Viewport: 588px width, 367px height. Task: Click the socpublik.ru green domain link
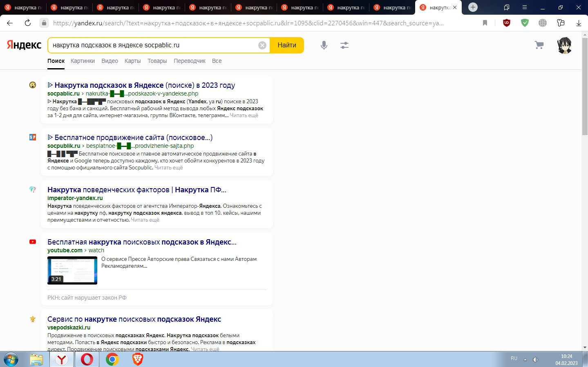tap(64, 146)
